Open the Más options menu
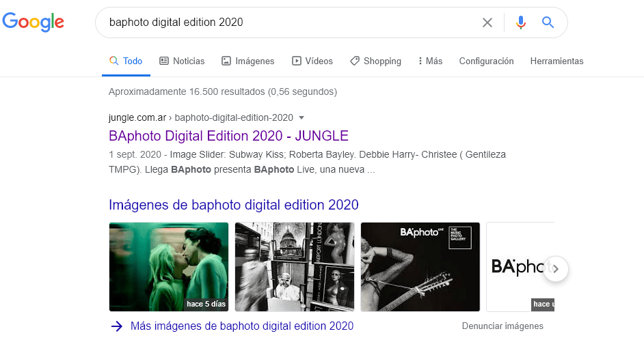The height and width of the screenshot is (355, 644). 430,61
